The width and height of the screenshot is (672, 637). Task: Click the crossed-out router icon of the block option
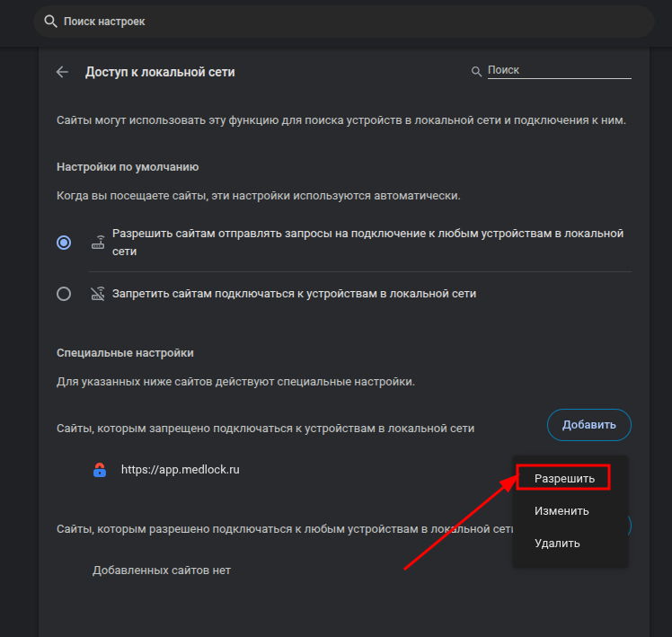coord(99,293)
